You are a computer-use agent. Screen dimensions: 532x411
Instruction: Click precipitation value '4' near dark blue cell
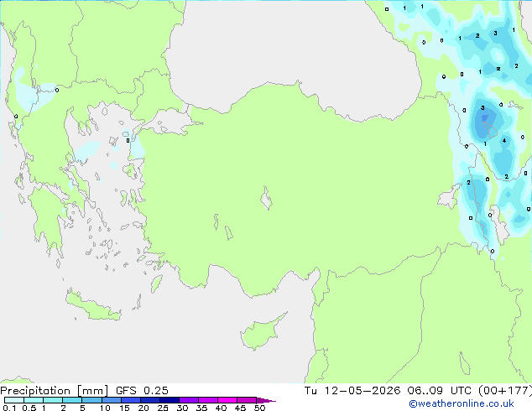tap(504, 141)
